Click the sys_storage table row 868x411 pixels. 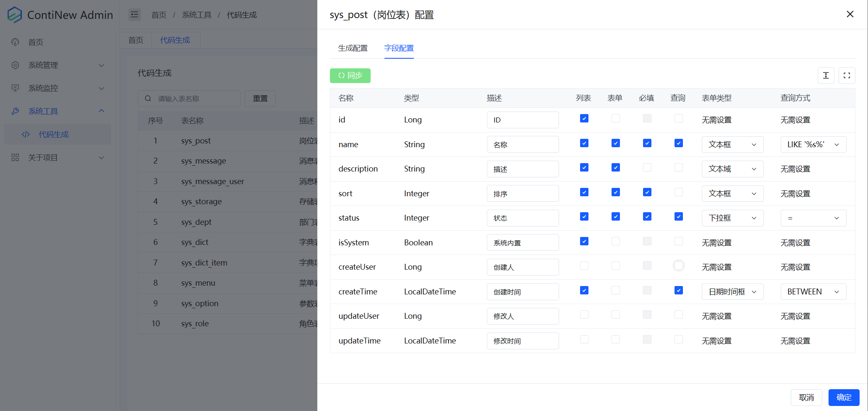pos(227,201)
